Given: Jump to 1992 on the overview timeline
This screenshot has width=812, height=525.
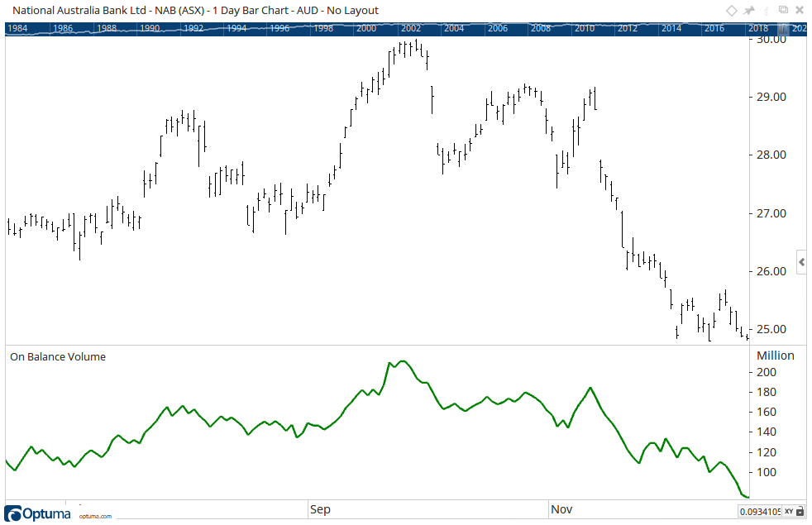Looking at the screenshot, I should 193,28.
